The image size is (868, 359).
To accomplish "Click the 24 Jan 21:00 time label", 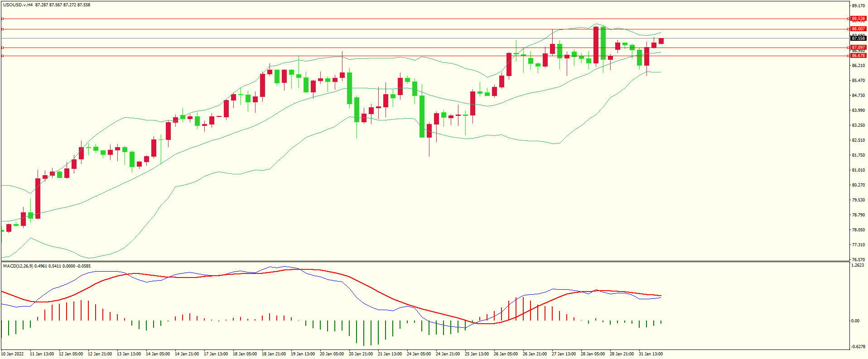I will (x=448, y=354).
